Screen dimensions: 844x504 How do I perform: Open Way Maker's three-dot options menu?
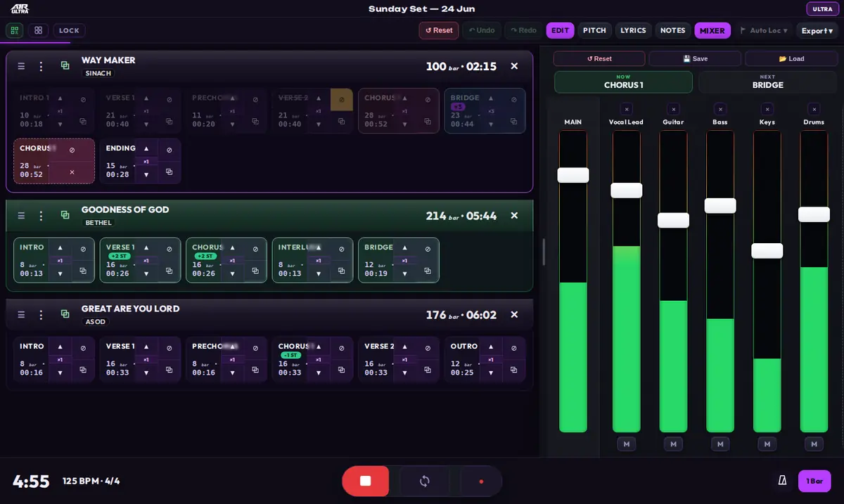tap(41, 66)
